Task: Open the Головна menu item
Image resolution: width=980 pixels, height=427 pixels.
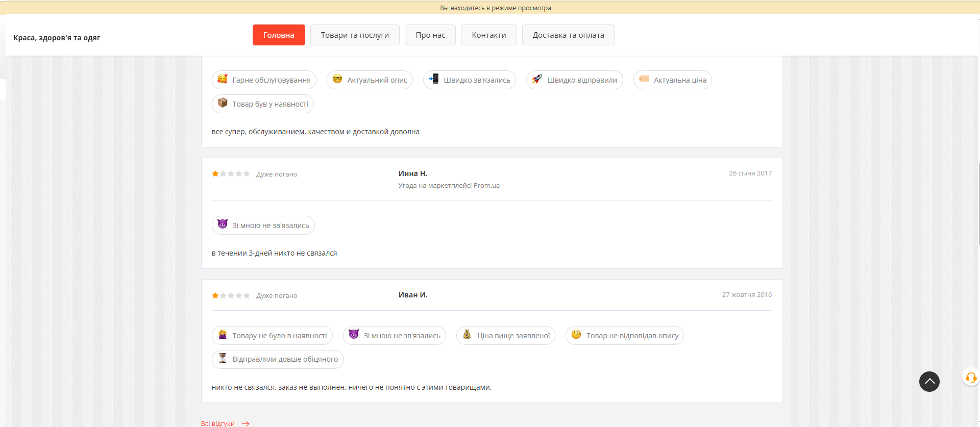Action: point(279,35)
